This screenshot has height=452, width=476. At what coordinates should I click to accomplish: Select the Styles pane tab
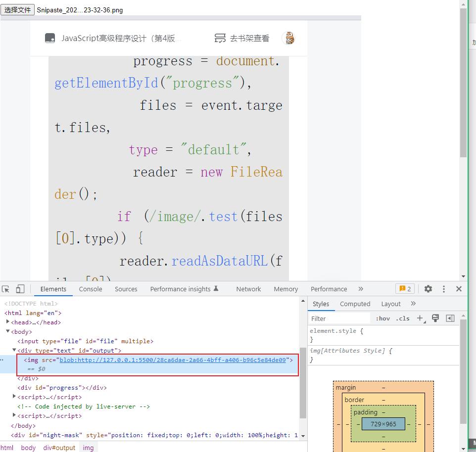coord(321,304)
